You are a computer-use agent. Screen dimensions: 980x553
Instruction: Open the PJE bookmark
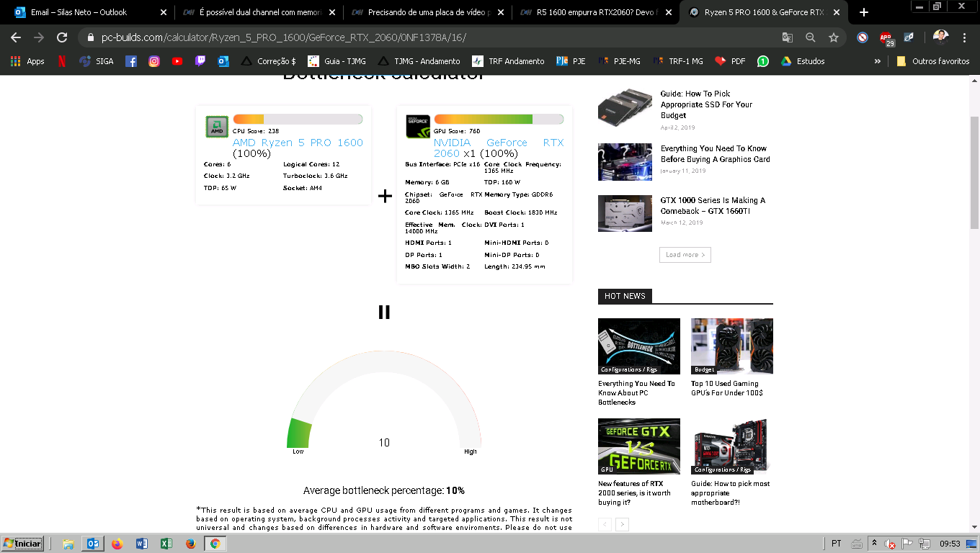pos(571,61)
